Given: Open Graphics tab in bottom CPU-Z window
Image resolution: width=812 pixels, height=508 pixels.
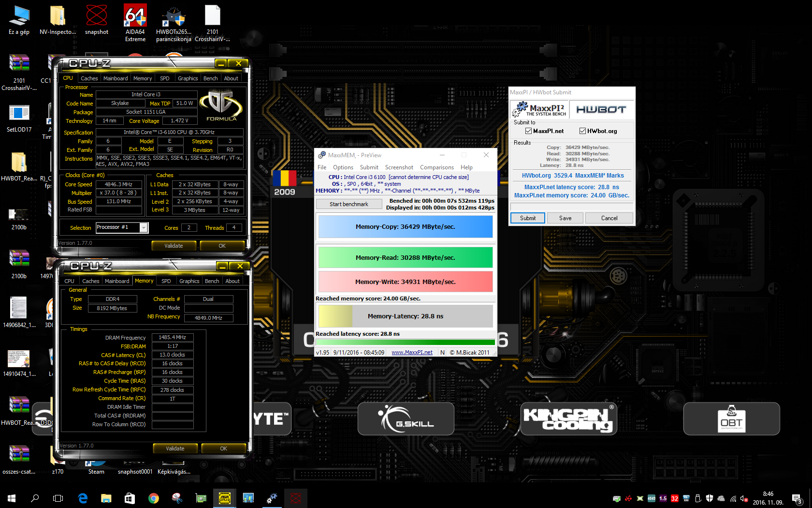Looking at the screenshot, I should pyautogui.click(x=189, y=281).
